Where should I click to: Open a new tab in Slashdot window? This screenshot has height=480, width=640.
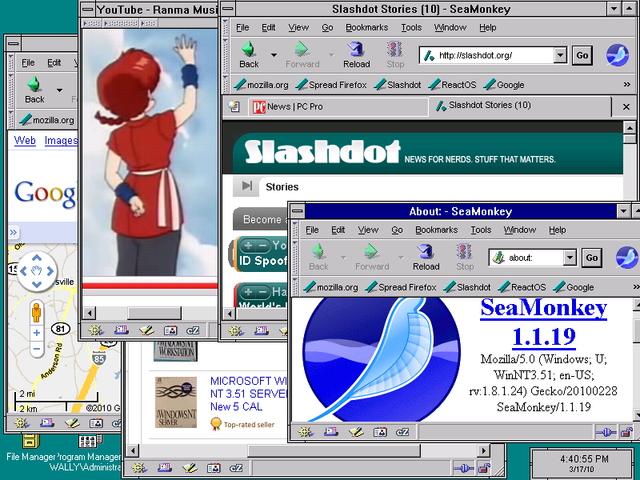(x=234, y=106)
